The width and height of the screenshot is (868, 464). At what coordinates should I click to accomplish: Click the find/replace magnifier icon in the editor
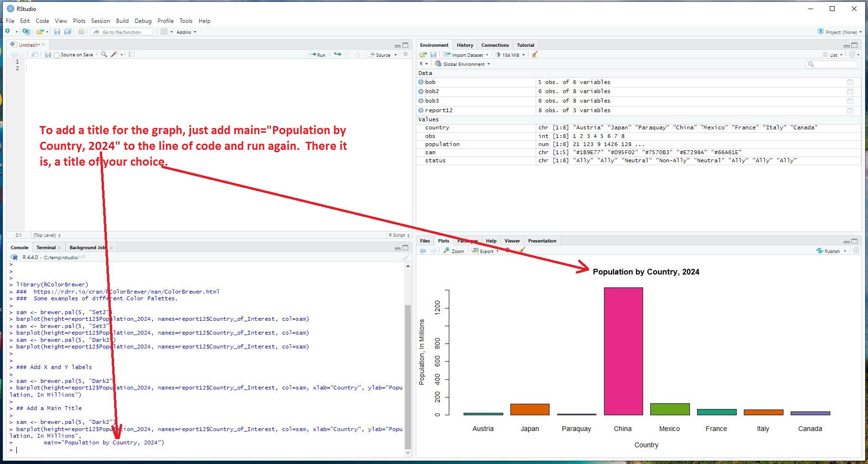(x=104, y=54)
